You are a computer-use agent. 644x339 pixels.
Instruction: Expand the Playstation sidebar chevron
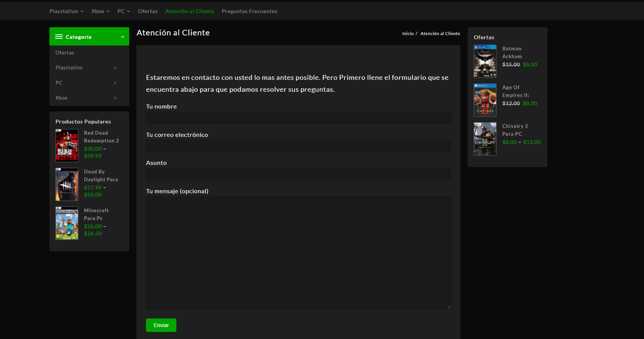coord(115,68)
